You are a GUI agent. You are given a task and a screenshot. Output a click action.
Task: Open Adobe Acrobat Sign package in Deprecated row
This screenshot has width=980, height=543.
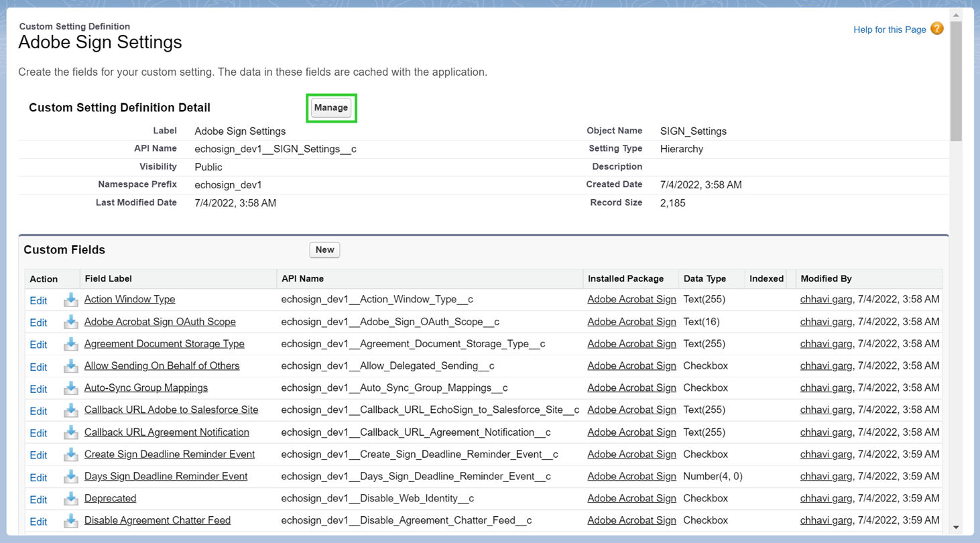coord(631,498)
